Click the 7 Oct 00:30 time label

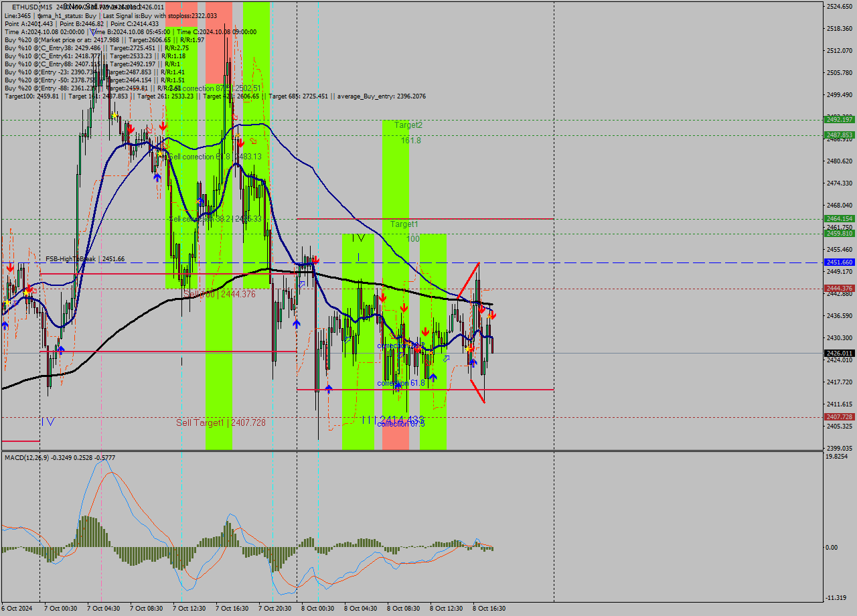pos(60,609)
